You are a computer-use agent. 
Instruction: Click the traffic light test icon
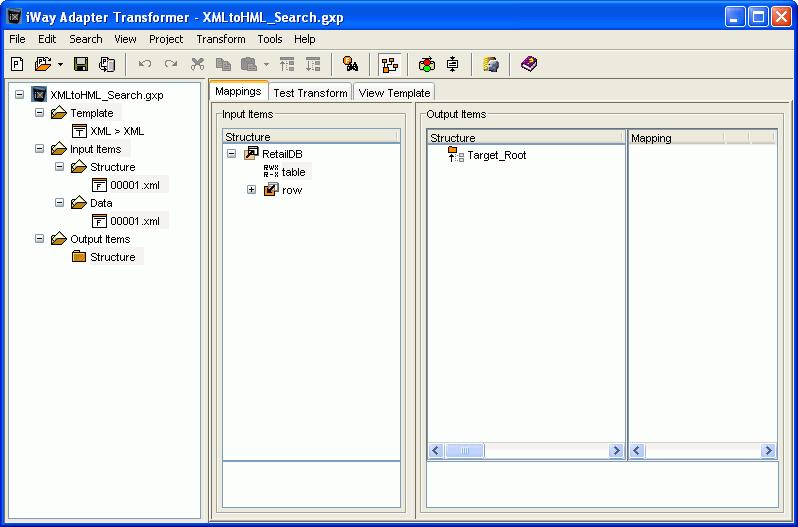point(427,64)
